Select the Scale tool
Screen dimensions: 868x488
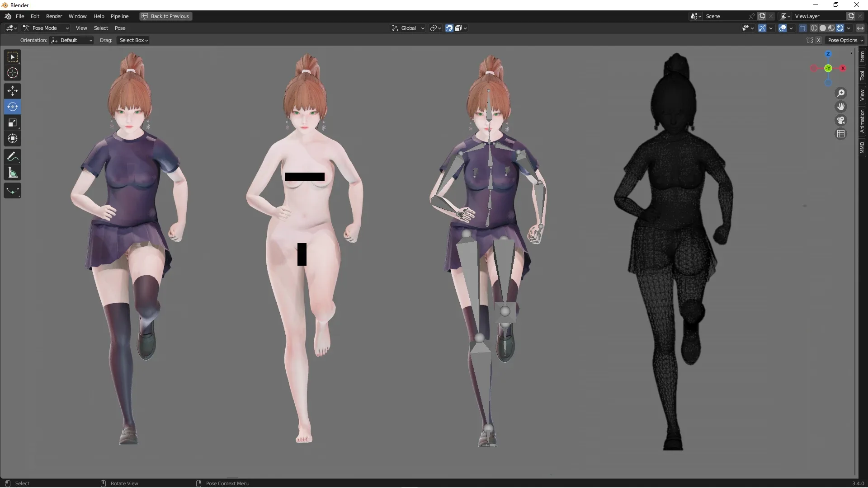[x=12, y=122]
